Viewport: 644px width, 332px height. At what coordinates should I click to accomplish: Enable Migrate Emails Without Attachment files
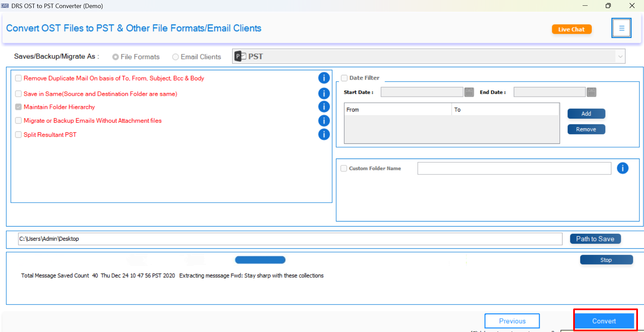point(18,120)
